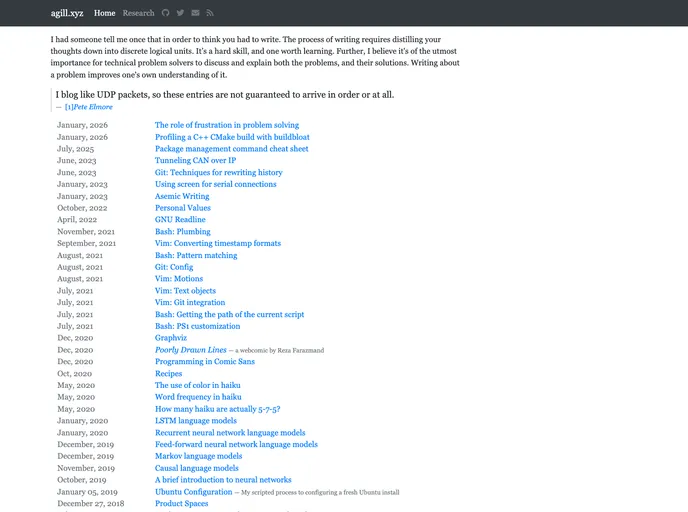Click the Twitter bird icon

point(180,13)
